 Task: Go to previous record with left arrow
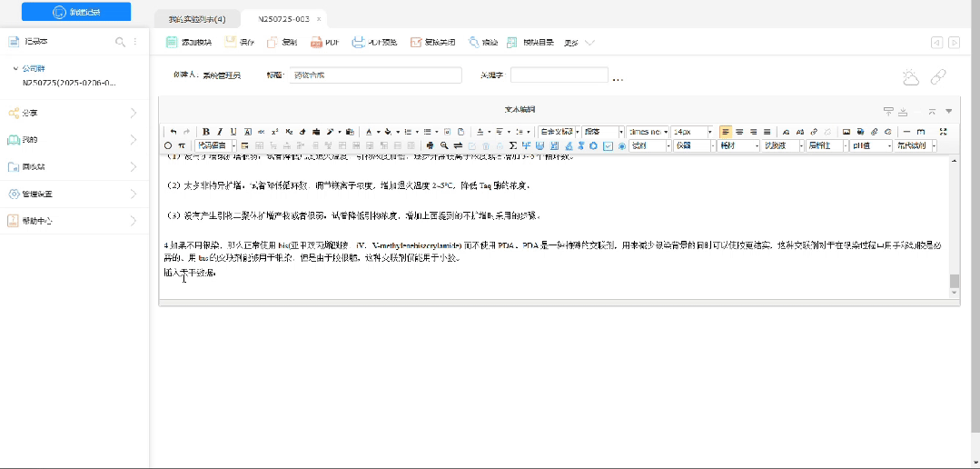click(x=936, y=43)
